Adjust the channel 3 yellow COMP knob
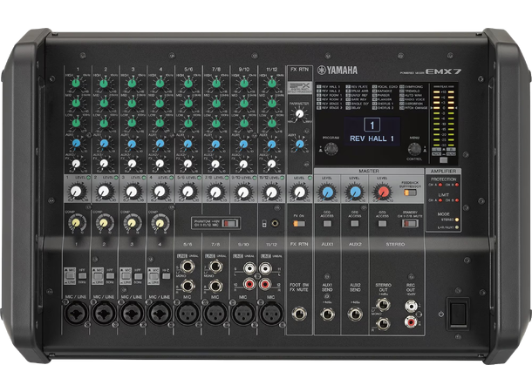 (132, 223)
